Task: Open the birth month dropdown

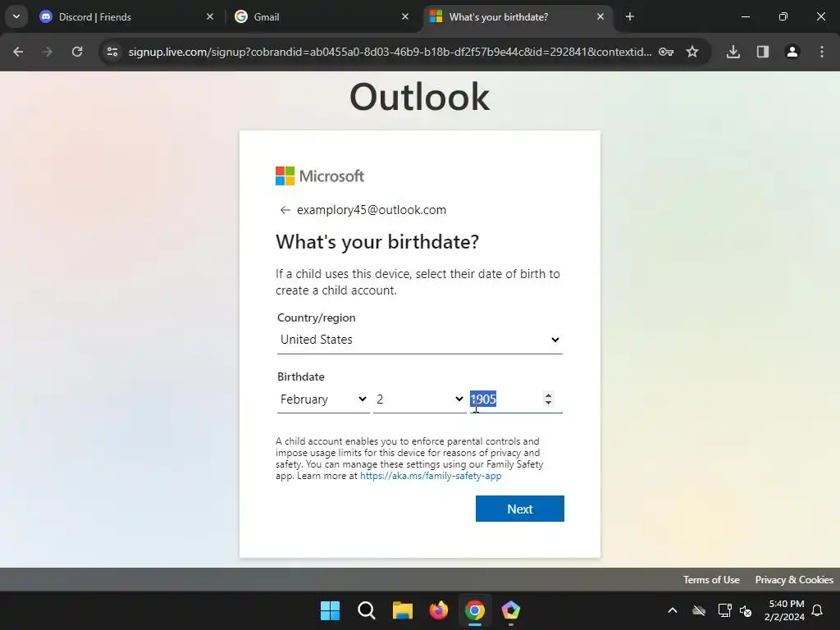Action: [x=323, y=399]
